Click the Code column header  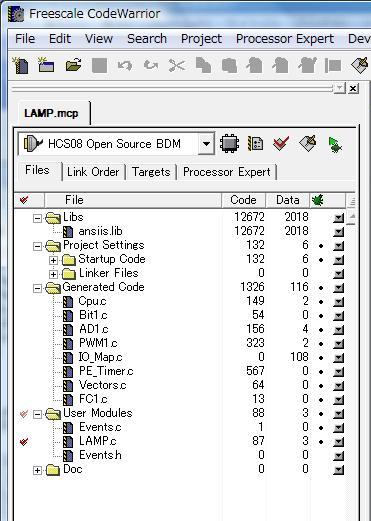[243, 200]
